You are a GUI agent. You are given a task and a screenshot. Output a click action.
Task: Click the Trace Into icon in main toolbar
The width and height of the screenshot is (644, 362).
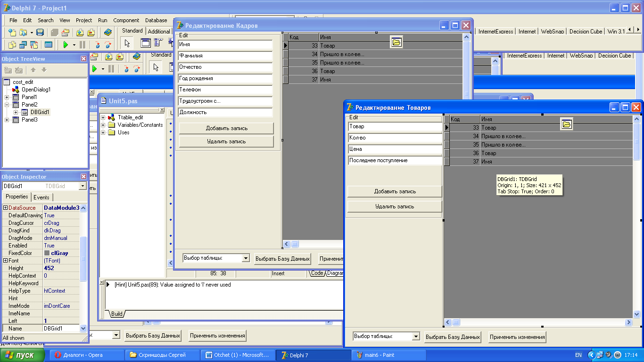98,45
